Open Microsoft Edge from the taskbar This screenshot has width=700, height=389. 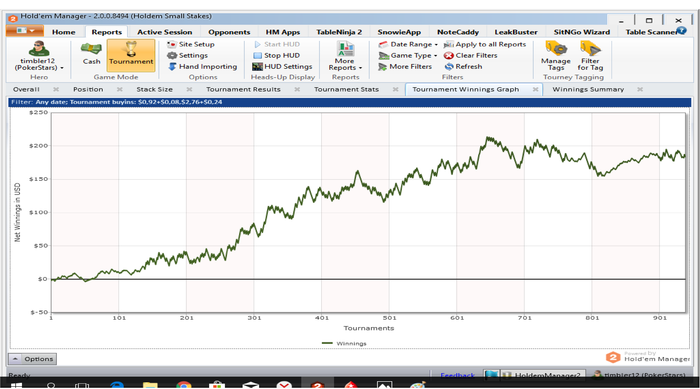click(x=117, y=385)
